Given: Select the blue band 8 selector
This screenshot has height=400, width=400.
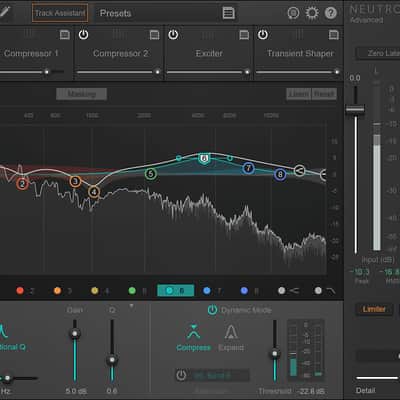Looking at the screenshot, I should [x=249, y=291].
